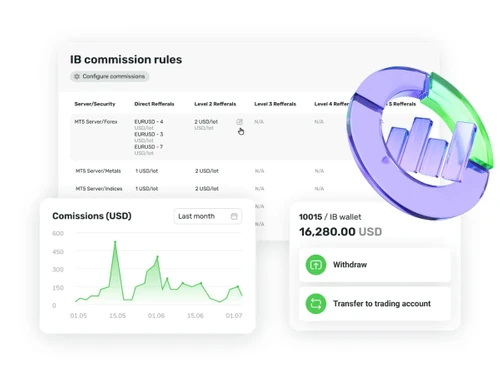
Task: Click Level 4 N/A in the Metals row
Action: (319, 171)
